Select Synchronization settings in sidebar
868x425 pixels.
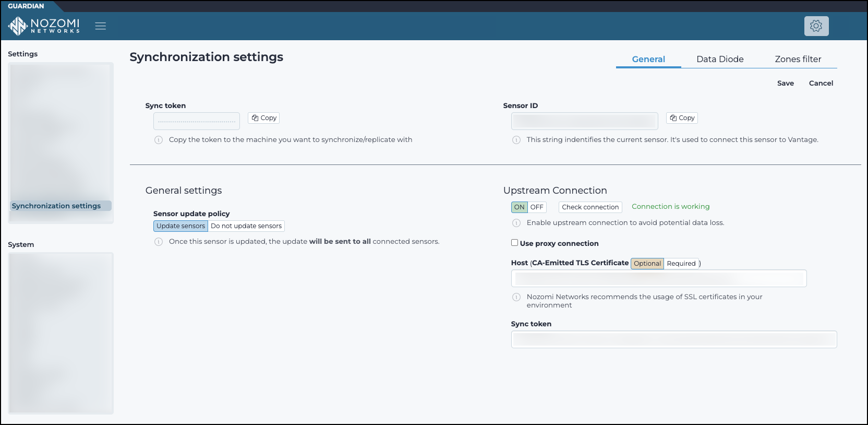click(x=61, y=206)
